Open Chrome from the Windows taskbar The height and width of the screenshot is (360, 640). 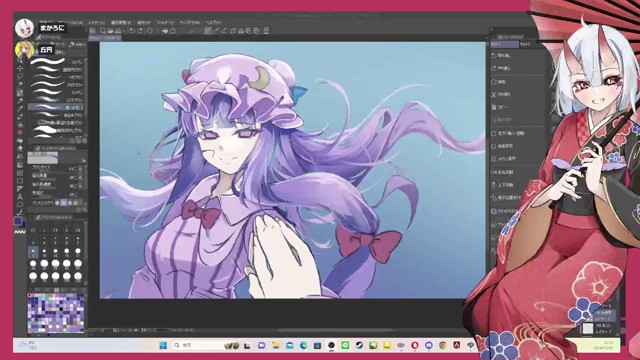point(442,345)
